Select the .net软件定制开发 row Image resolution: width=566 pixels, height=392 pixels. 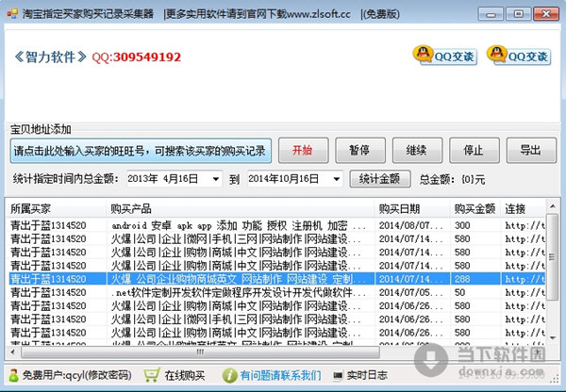point(276,292)
